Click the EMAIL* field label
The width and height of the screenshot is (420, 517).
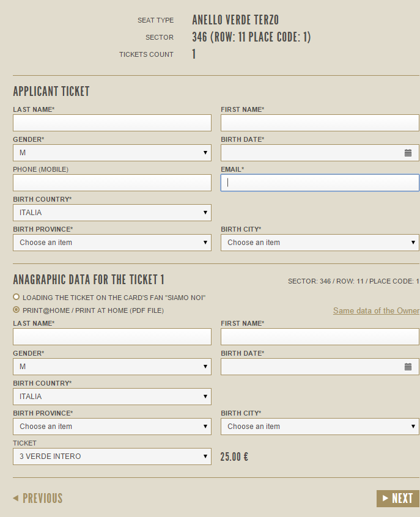point(232,169)
